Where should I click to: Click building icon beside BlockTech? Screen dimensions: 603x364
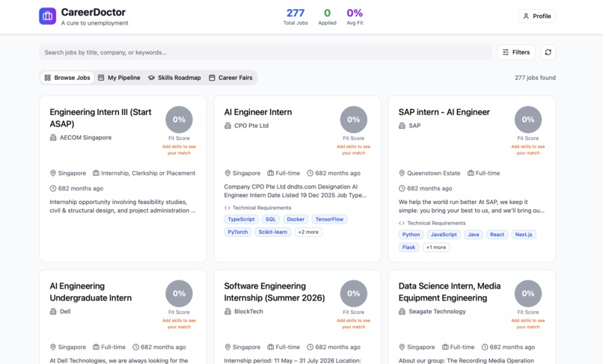[x=227, y=312]
